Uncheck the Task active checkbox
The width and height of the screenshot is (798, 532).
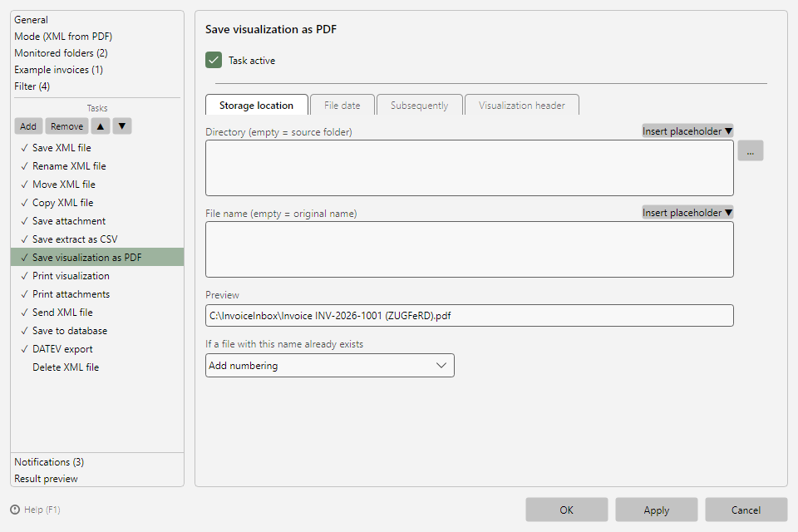pos(214,60)
